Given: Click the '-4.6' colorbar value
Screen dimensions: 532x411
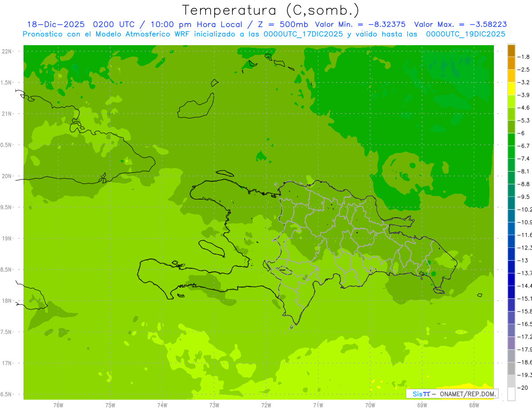Looking at the screenshot, I should pos(524,108).
